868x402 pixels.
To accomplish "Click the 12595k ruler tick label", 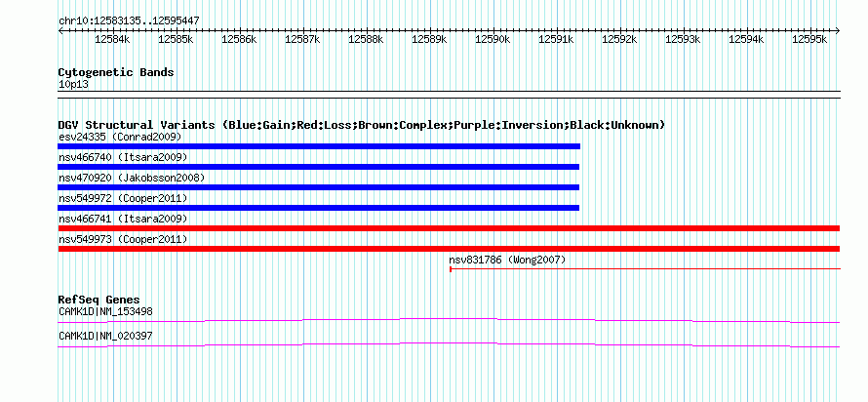I will pos(809,39).
